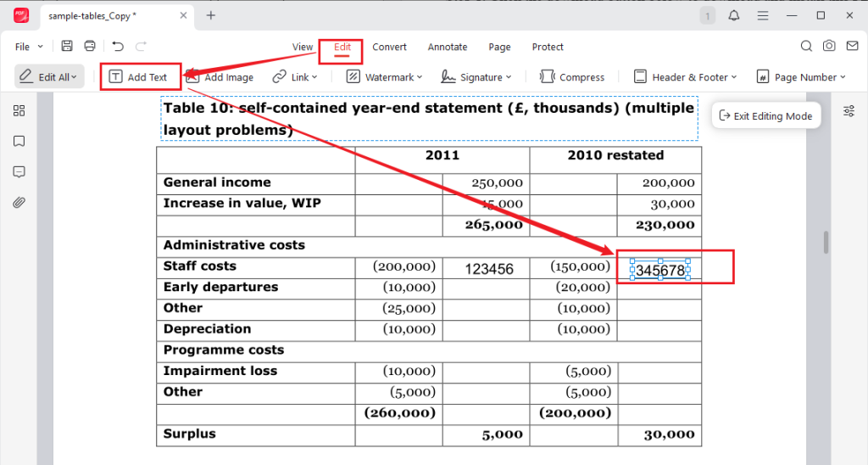Click the 230,000 total cell

[665, 225]
